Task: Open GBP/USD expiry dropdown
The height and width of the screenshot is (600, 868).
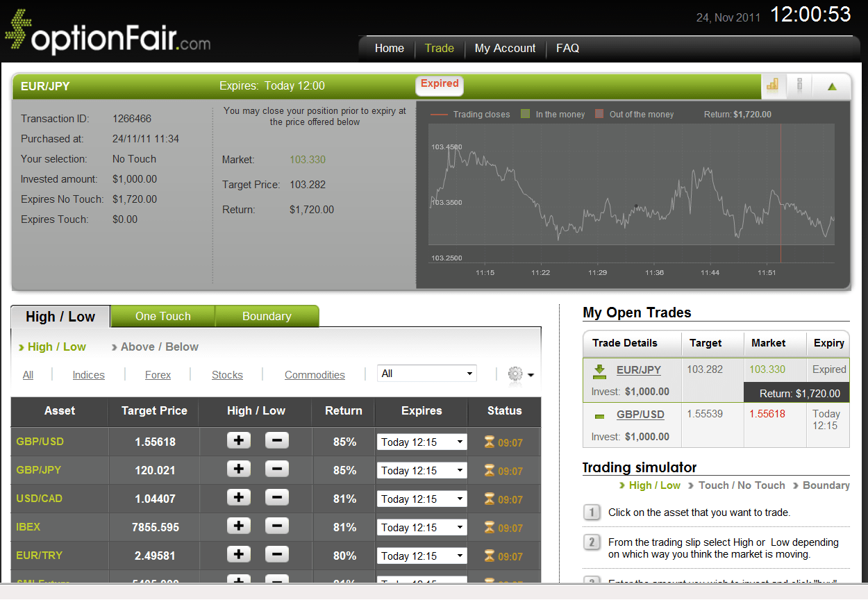Action: [422, 442]
